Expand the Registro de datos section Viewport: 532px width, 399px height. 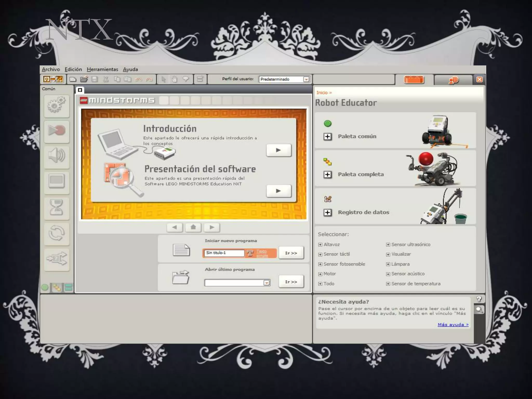pos(328,212)
